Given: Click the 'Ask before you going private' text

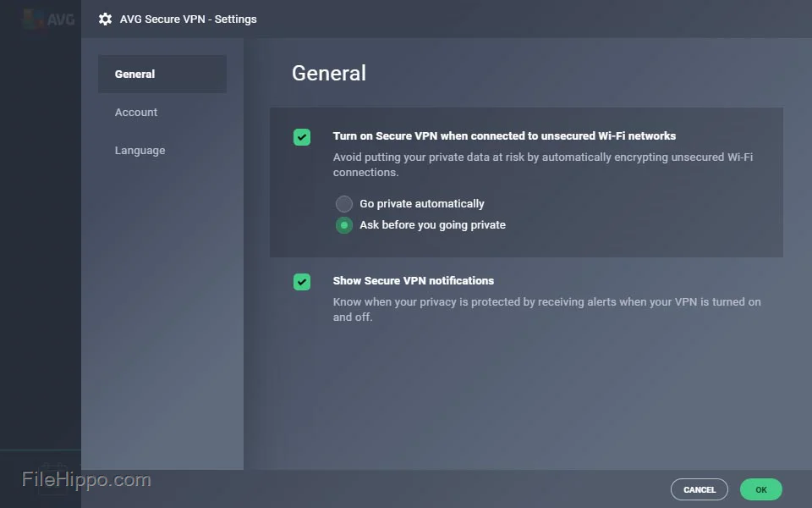Looking at the screenshot, I should (x=432, y=225).
